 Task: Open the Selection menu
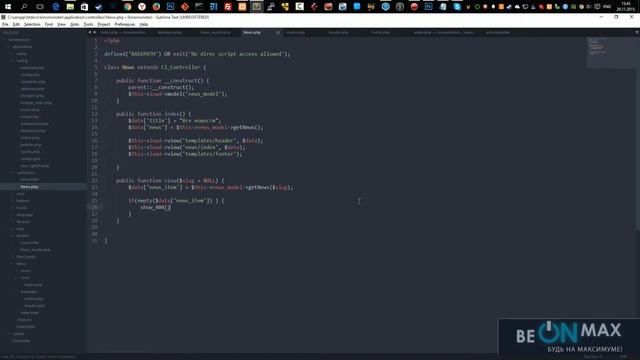(32, 24)
